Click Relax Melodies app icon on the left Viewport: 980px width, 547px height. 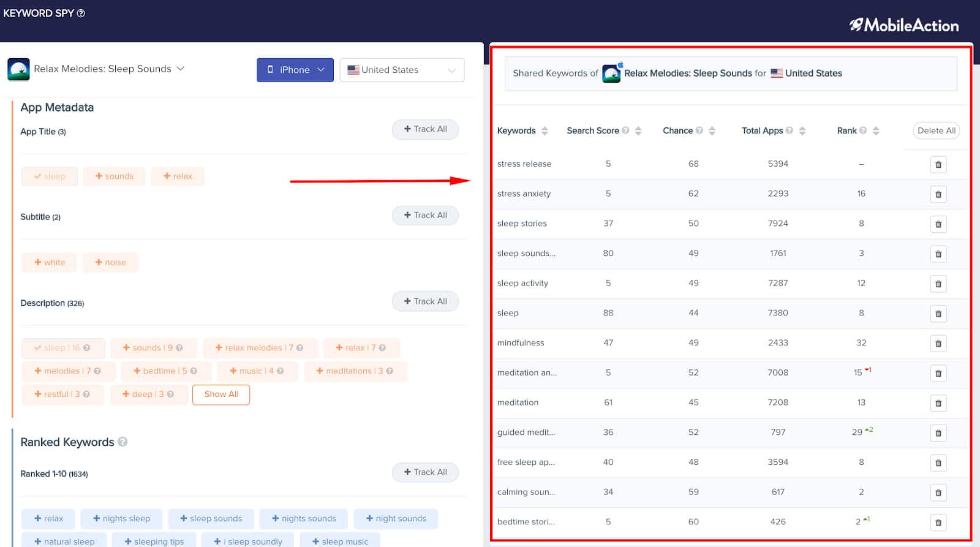18,69
